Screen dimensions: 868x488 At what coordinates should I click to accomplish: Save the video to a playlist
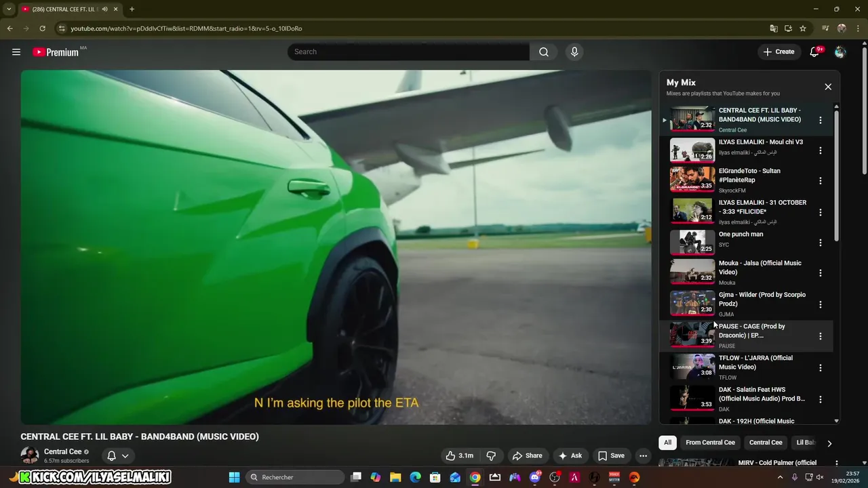pos(611,455)
